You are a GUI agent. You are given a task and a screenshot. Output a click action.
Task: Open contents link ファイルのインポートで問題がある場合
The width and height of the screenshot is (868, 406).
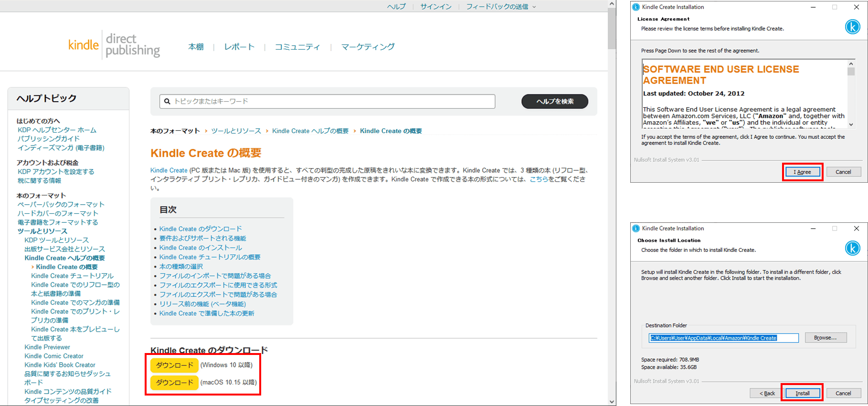tap(215, 276)
